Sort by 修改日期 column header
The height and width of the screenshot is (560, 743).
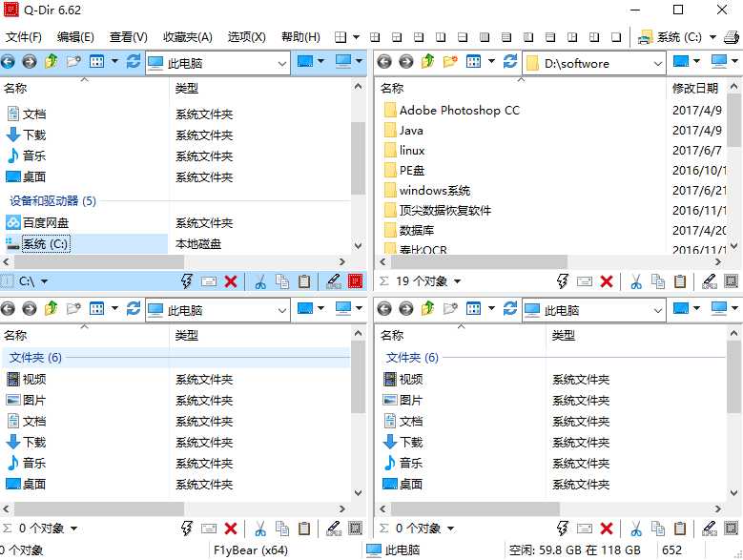click(x=695, y=88)
